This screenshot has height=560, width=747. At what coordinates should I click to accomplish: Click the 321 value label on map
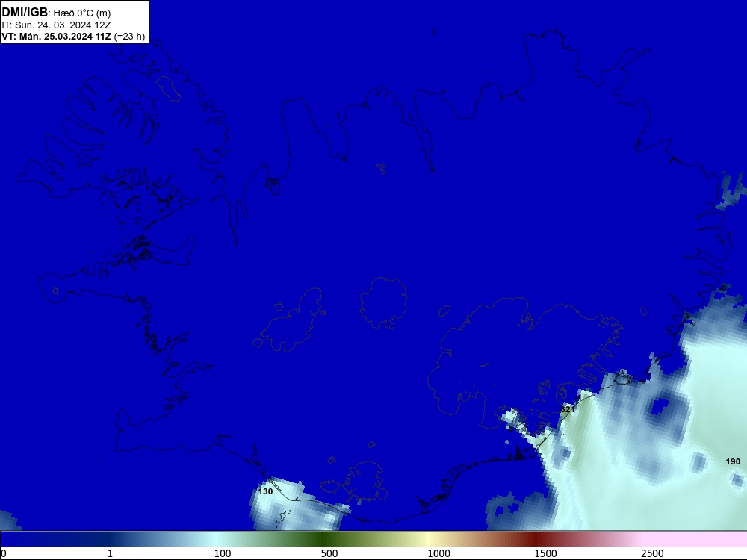568,409
